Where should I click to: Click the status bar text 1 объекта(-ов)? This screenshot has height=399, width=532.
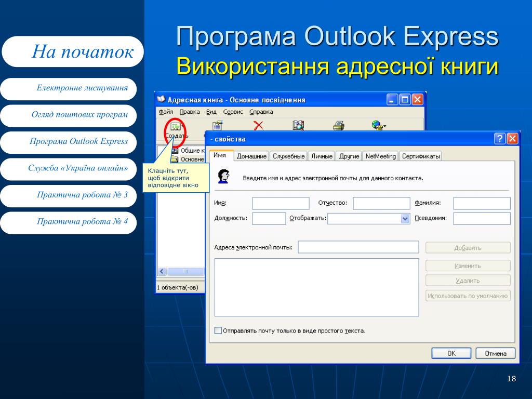coord(178,287)
